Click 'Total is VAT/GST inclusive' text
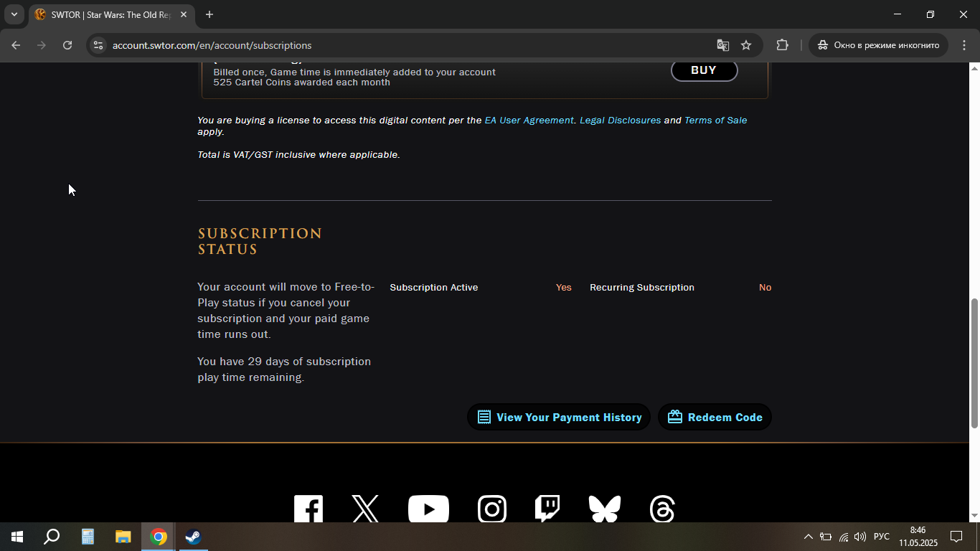Screen dimensions: 980x551 coord(298,155)
